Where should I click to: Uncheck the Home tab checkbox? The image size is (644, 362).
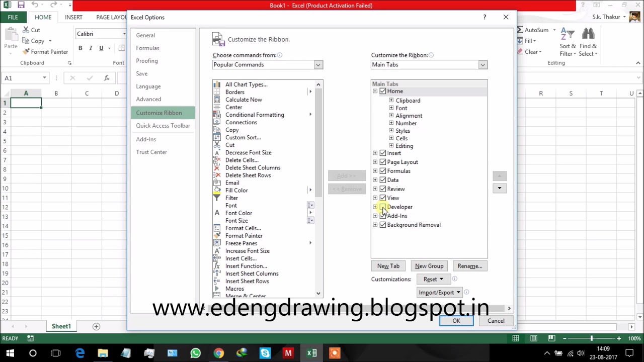click(383, 91)
